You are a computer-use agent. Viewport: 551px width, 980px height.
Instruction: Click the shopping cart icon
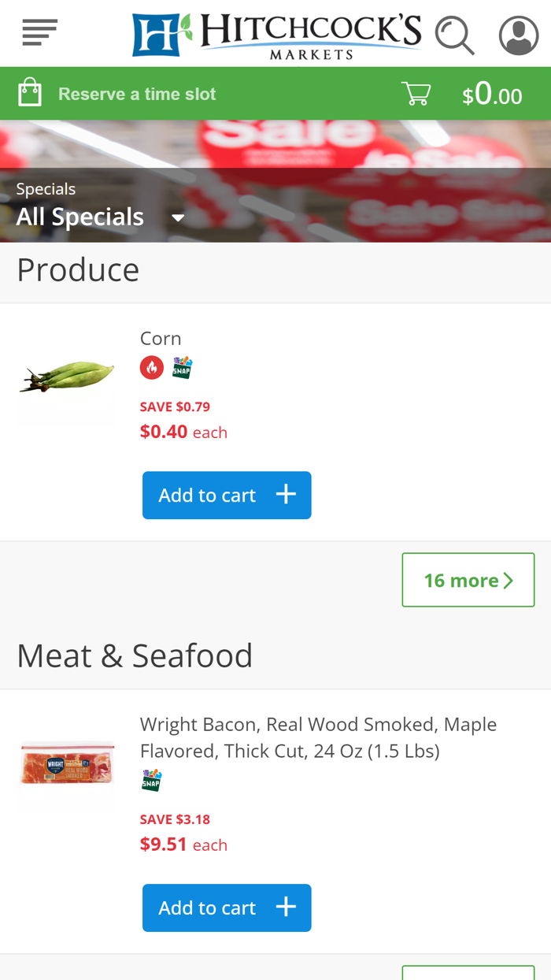pyautogui.click(x=416, y=94)
